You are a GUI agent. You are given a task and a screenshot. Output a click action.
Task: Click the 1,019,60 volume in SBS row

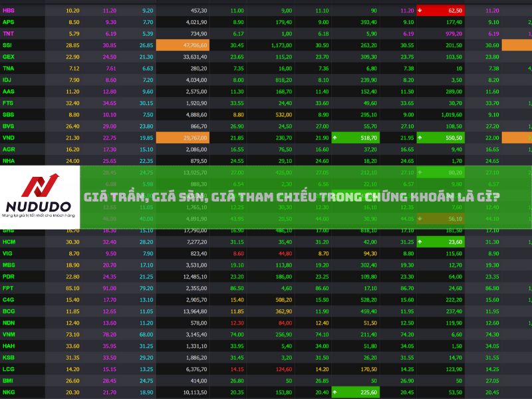pos(452,114)
